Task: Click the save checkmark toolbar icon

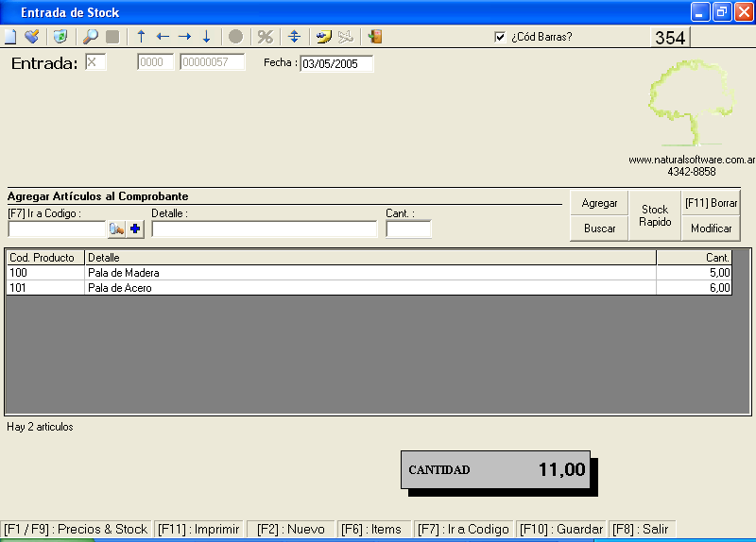Action: pos(32,37)
